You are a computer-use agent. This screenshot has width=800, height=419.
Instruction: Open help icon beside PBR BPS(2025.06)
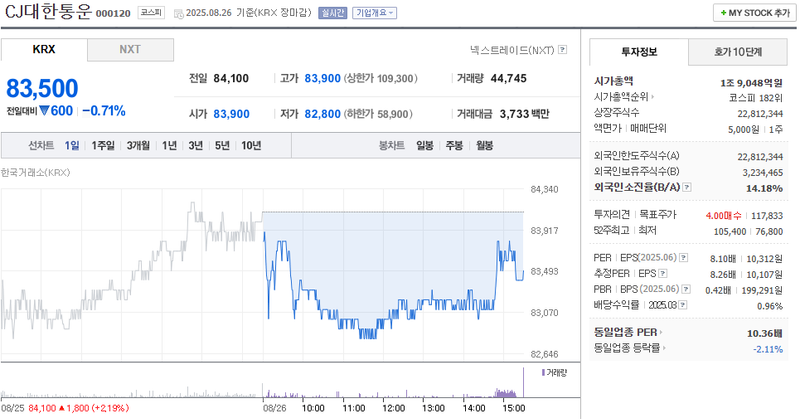coord(686,289)
